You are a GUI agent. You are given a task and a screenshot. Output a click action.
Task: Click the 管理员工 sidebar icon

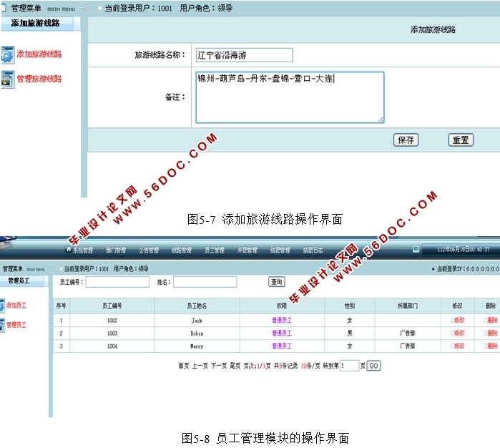click(3, 325)
